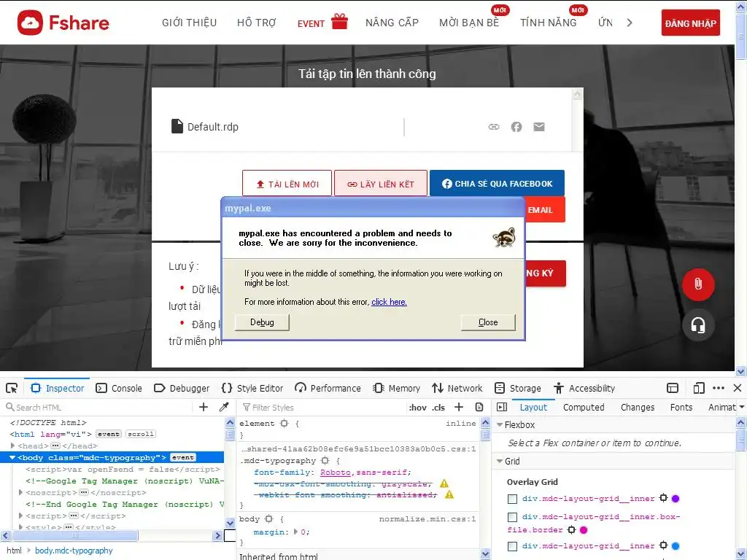Follow the 'click here' error info link
The width and height of the screenshot is (747, 560).
[390, 302]
